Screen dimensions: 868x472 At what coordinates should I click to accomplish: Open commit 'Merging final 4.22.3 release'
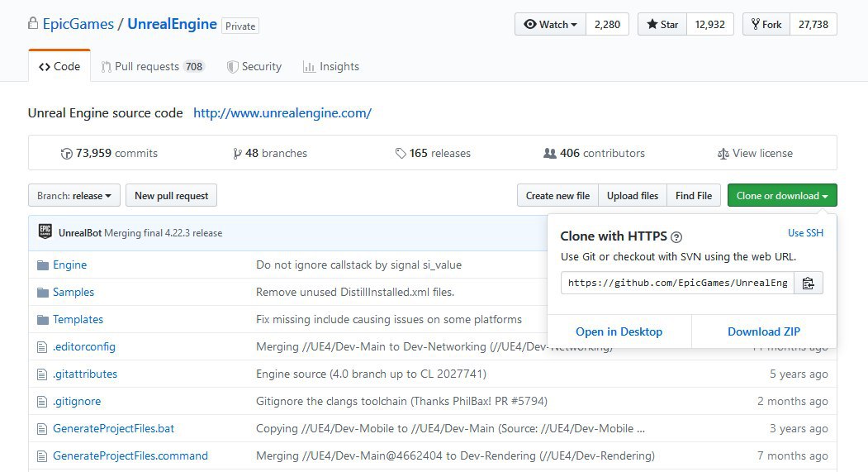[164, 233]
